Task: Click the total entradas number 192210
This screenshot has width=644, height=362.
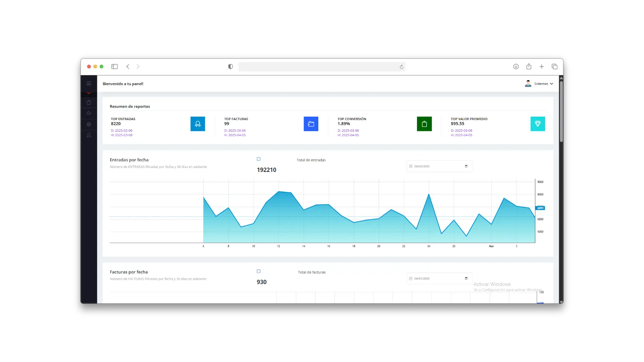Action: (x=267, y=170)
